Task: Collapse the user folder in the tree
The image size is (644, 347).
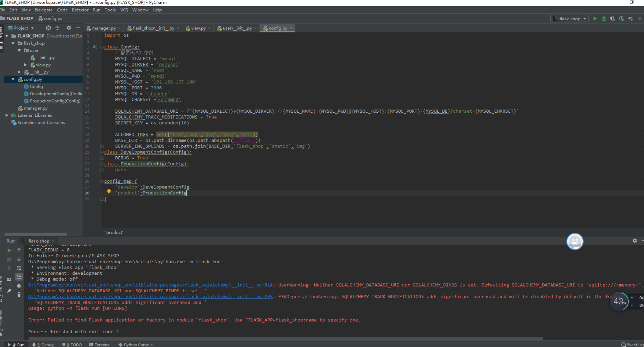Action: (x=19, y=50)
